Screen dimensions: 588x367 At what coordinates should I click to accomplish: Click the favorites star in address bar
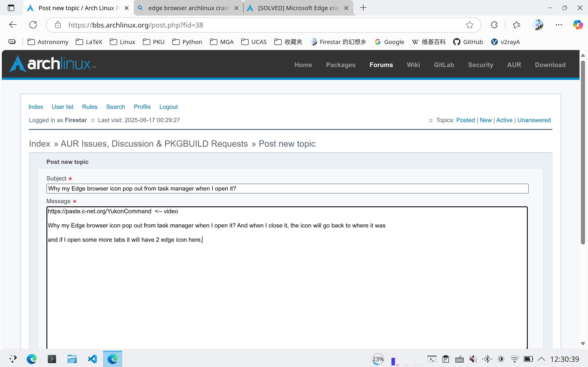(469, 25)
